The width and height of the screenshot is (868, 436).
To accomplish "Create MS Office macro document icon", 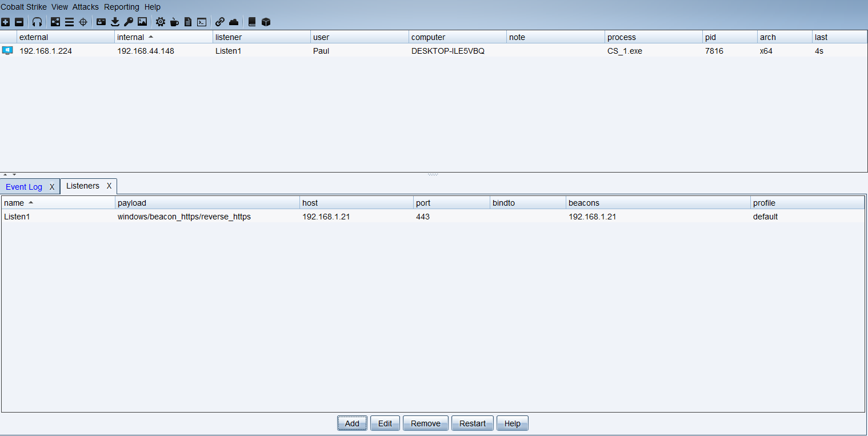I will pyautogui.click(x=188, y=22).
